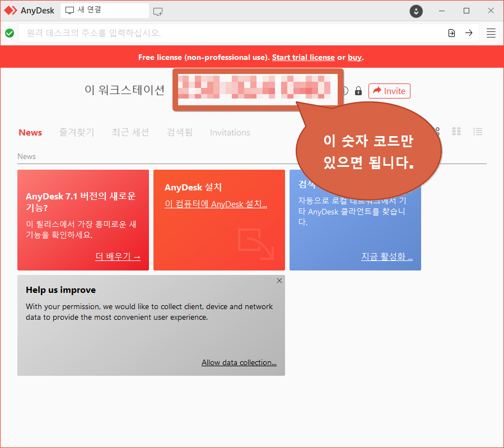The image size is (504, 448).
Task: Switch to tile grid view icon
Action: [x=456, y=131]
